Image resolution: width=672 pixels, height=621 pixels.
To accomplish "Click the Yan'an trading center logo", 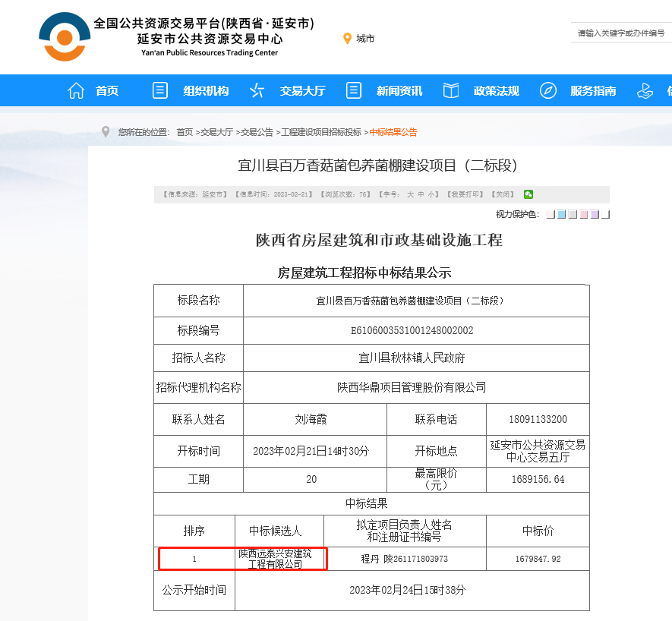I will click(65, 35).
